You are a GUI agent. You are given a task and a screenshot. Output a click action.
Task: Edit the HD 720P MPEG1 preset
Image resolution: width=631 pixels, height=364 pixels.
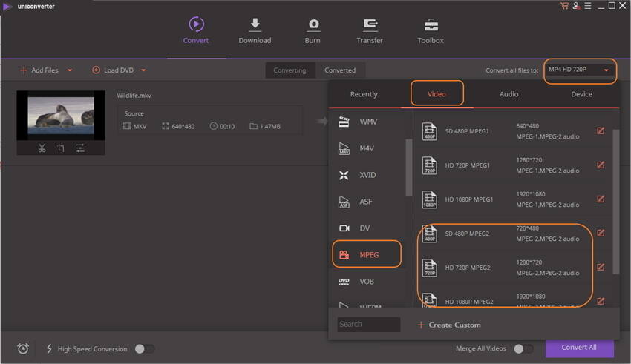click(x=601, y=165)
